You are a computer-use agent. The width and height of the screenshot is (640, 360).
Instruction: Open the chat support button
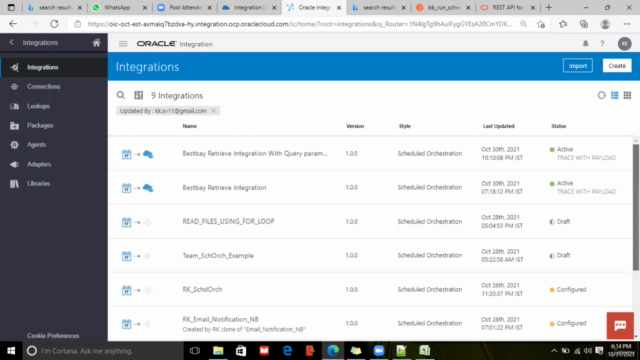click(620, 325)
